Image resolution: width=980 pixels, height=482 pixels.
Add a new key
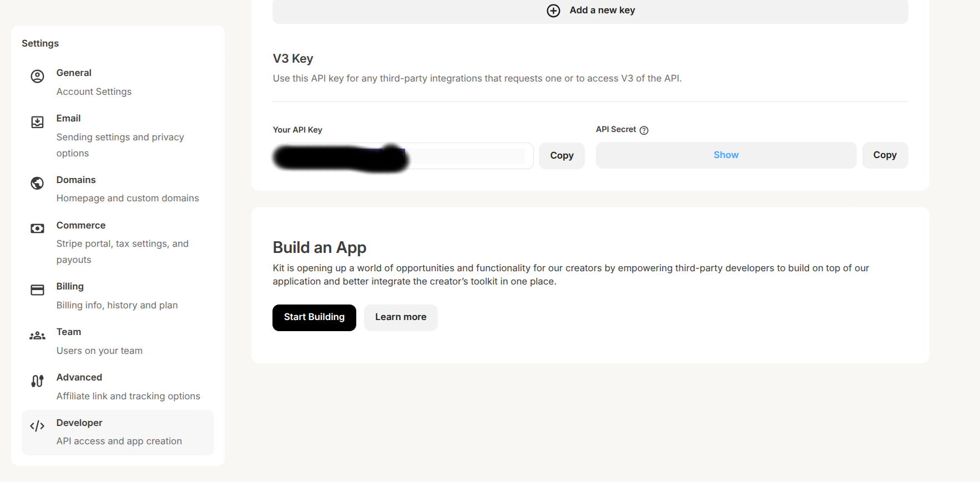590,11
